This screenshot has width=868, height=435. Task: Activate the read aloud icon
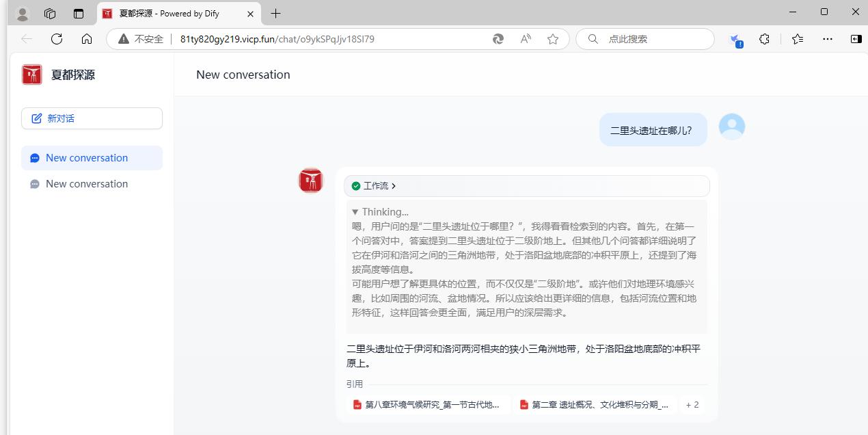(526, 39)
